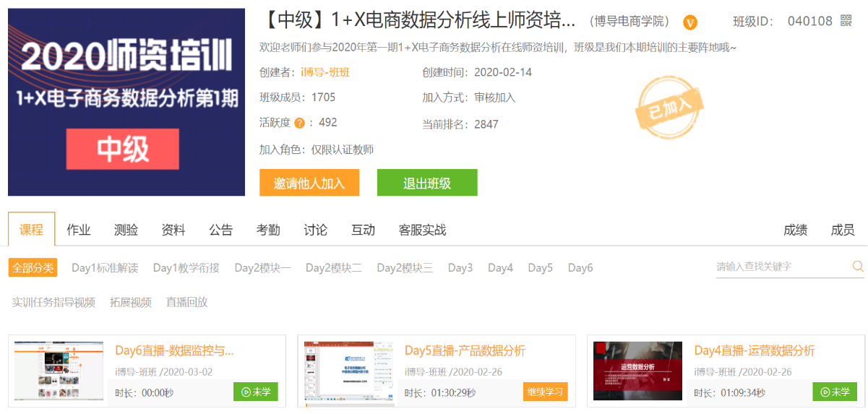Click 继续学习 on Day5直播 course
Image resolution: width=868 pixels, height=414 pixels.
tap(545, 392)
